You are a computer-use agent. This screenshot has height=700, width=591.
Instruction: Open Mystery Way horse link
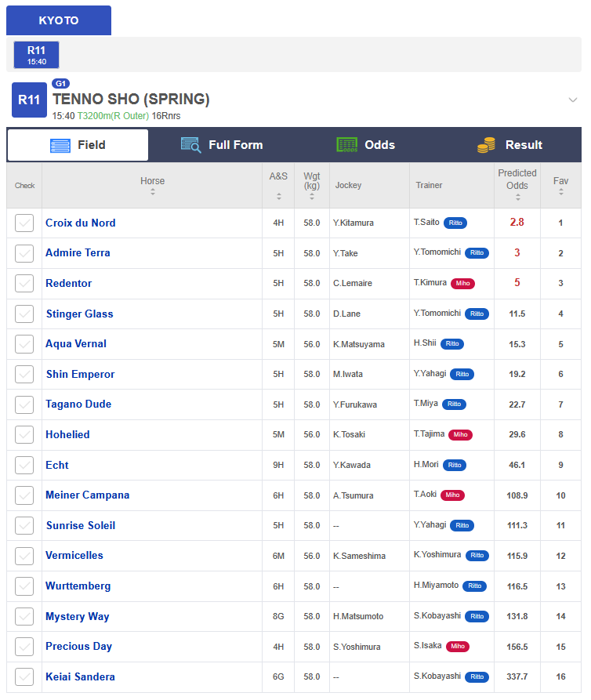click(x=78, y=617)
